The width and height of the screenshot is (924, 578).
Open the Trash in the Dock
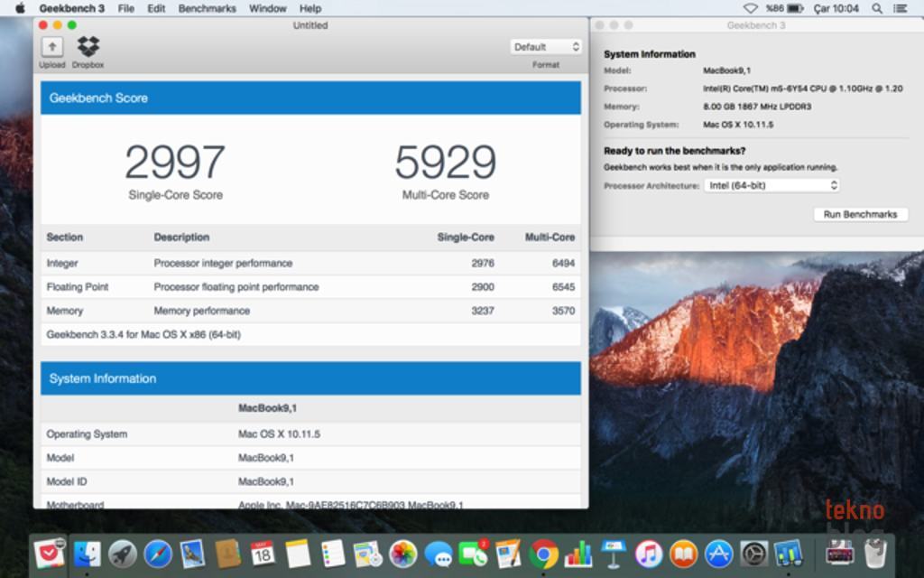(x=875, y=555)
